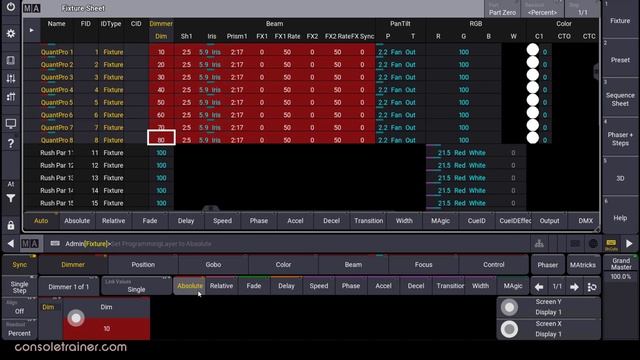Select the Dim cell of QuantPro 8
Image resolution: width=640 pixels, height=360 pixels.
point(161,138)
